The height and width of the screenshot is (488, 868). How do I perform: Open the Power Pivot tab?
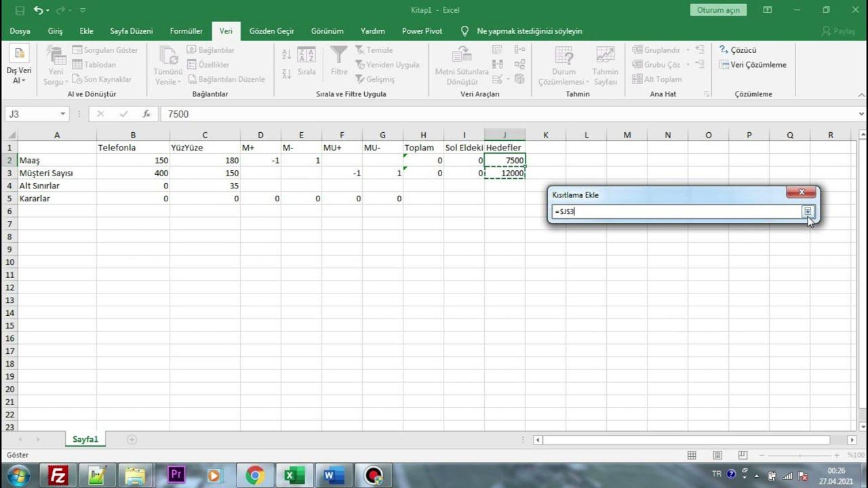click(422, 31)
